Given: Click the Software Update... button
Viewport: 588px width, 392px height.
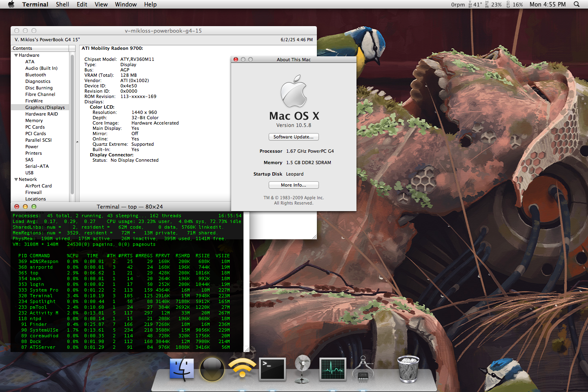Looking at the screenshot, I should (x=294, y=137).
